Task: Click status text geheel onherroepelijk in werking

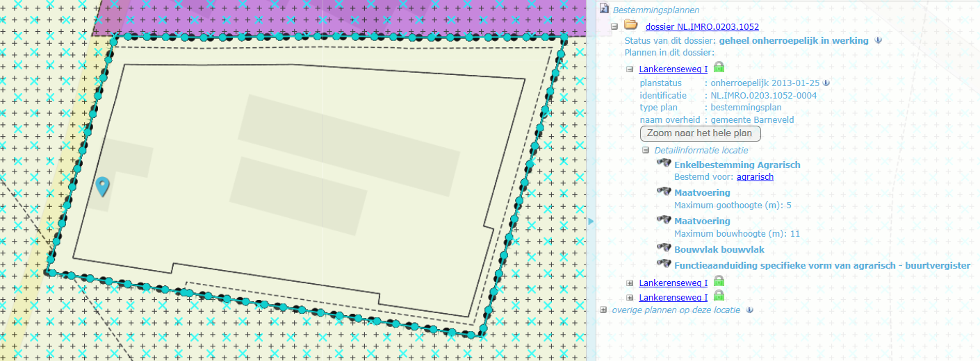Action: coord(794,40)
